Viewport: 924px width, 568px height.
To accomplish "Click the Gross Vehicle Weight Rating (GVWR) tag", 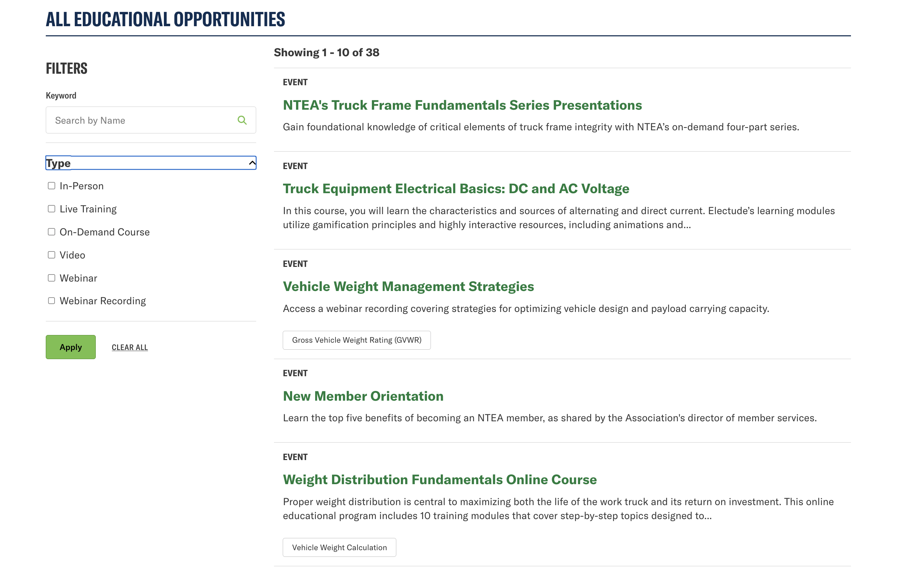I will [356, 340].
